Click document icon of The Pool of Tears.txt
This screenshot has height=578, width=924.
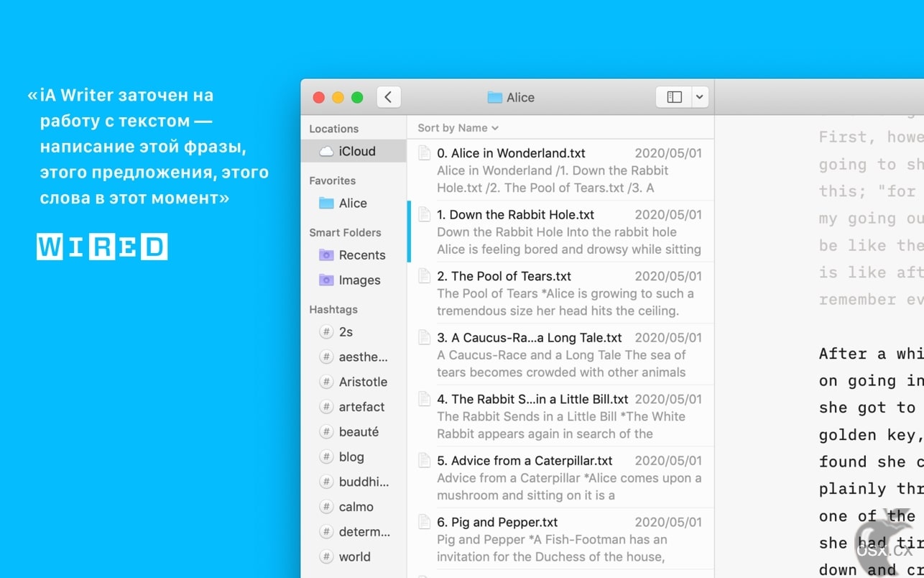coord(425,275)
